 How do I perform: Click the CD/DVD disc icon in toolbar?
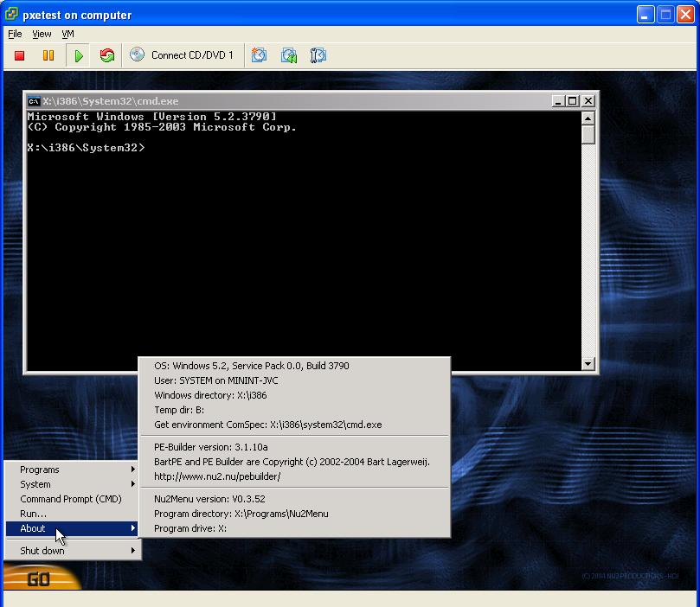pyautogui.click(x=137, y=54)
